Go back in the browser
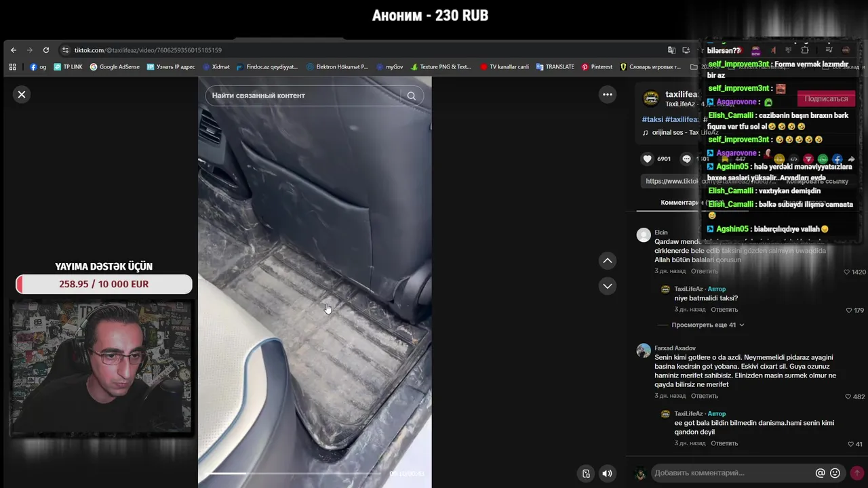The image size is (868, 488). coord(14,50)
